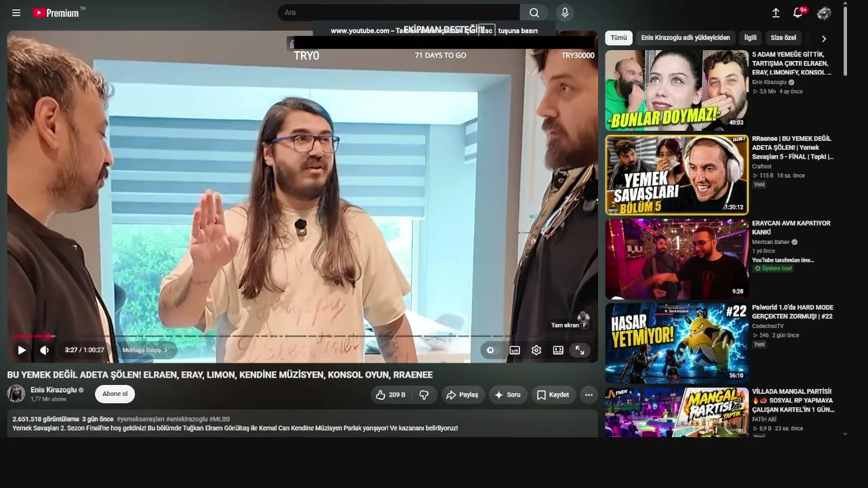Focus the Ara search field
Image resolution: width=868 pixels, height=488 pixels.
(399, 13)
